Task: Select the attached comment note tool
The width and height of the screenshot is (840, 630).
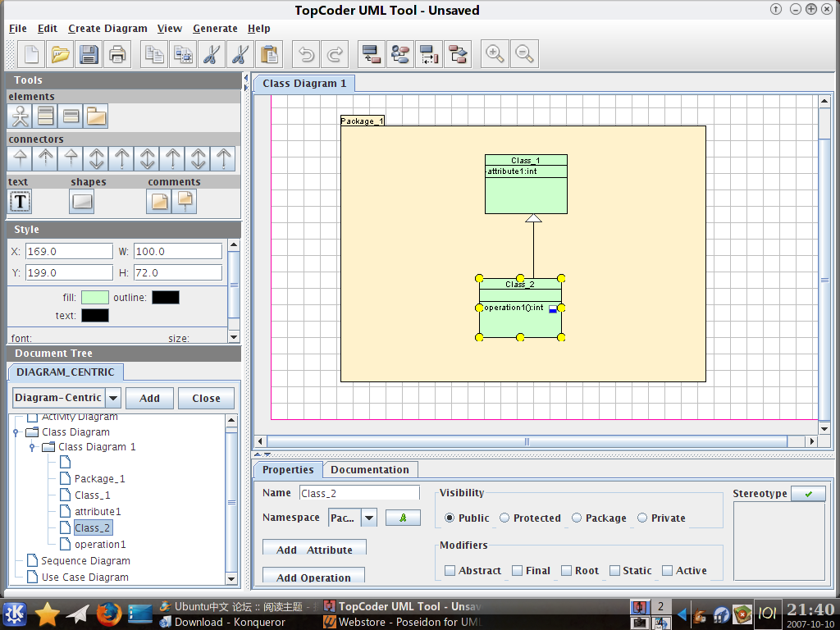Action: tap(185, 202)
